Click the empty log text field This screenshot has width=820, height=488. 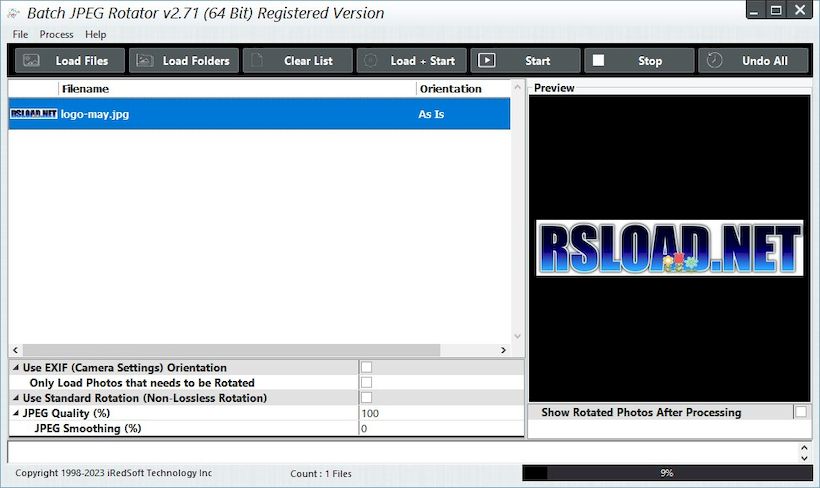403,452
